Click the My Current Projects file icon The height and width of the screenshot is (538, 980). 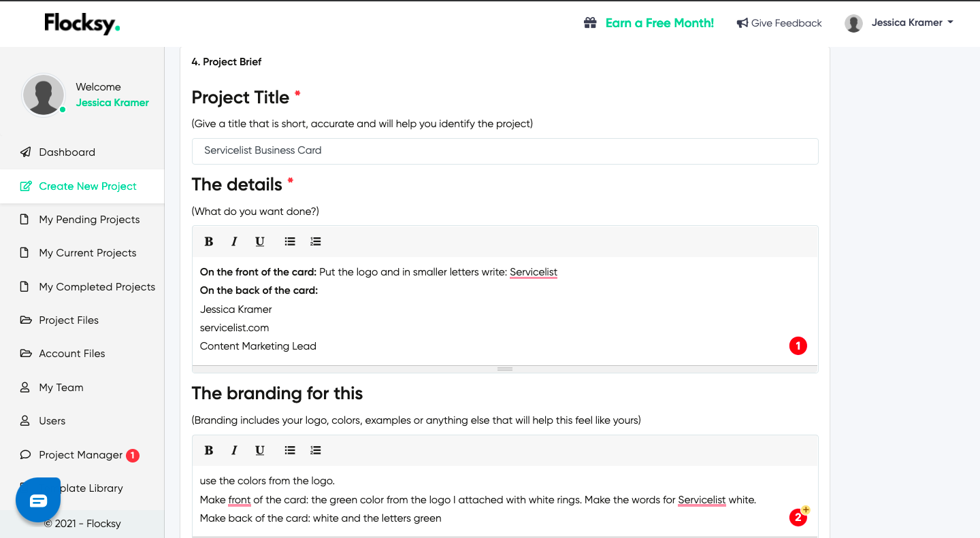pos(24,253)
